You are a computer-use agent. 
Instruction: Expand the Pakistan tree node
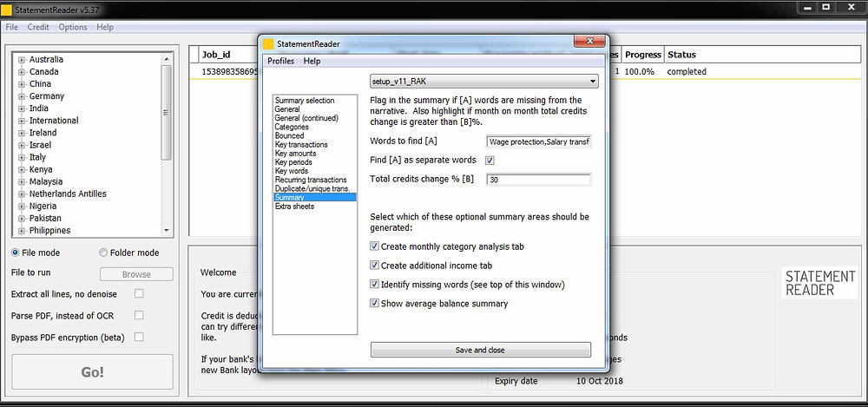click(22, 218)
